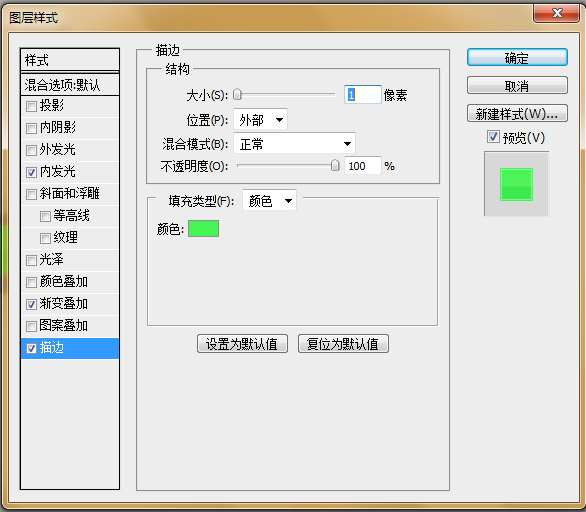This screenshot has width=586, height=512.
Task: Click 复位为默认值 button
Action: (343, 344)
